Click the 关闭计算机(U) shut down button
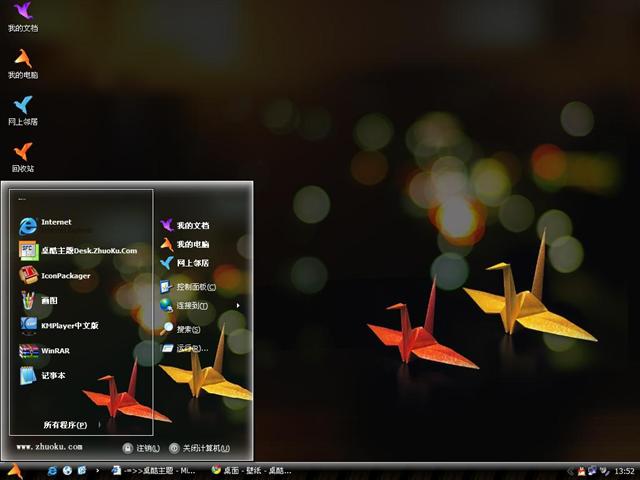Image resolution: width=640 pixels, height=480 pixels. [200, 448]
